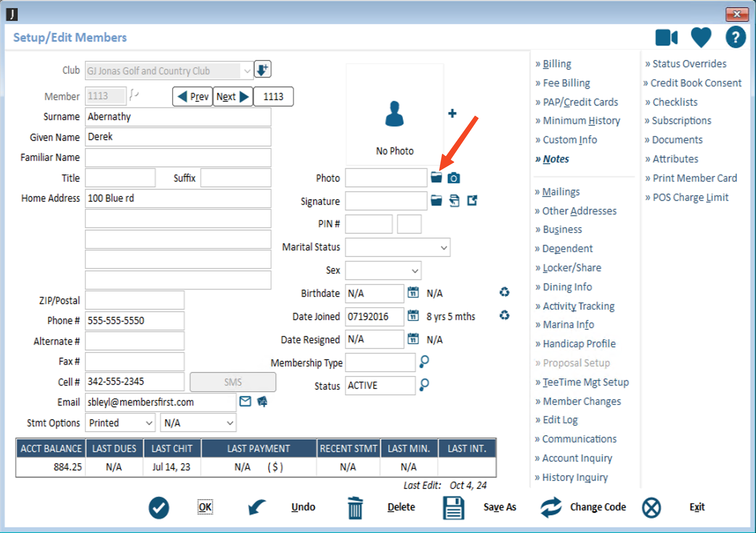756x533 pixels.
Task: Browse for photo file with folder icon
Action: pos(436,177)
